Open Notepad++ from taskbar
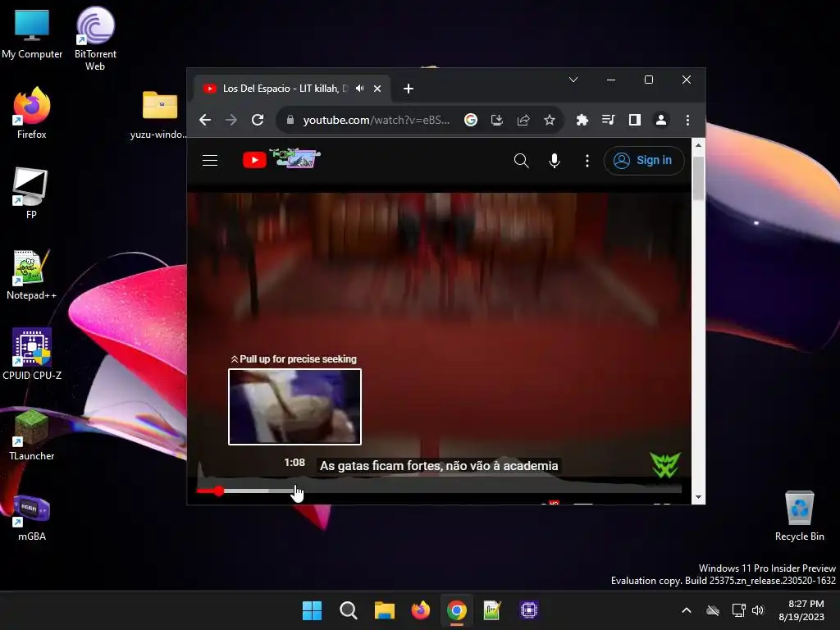This screenshot has width=840, height=630. [492, 610]
